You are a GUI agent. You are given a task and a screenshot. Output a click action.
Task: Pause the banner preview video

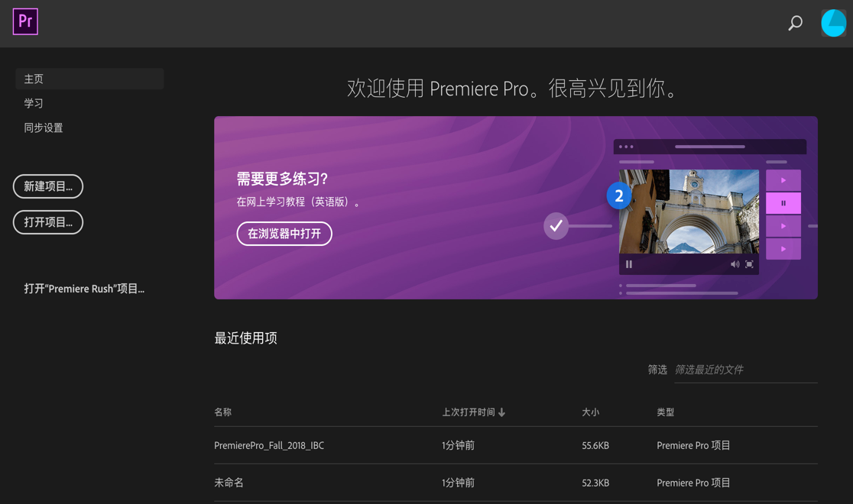[x=628, y=263]
